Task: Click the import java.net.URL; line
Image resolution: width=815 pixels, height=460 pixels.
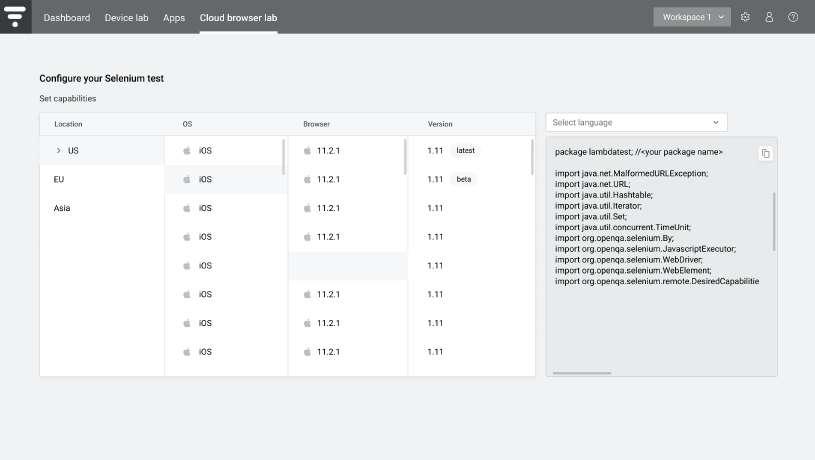Action: point(592,184)
